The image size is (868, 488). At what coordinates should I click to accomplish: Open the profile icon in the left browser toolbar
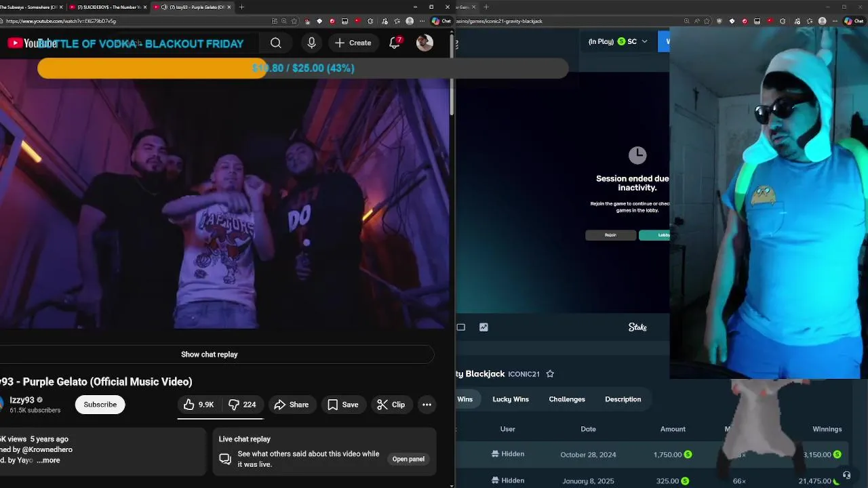[x=410, y=21]
